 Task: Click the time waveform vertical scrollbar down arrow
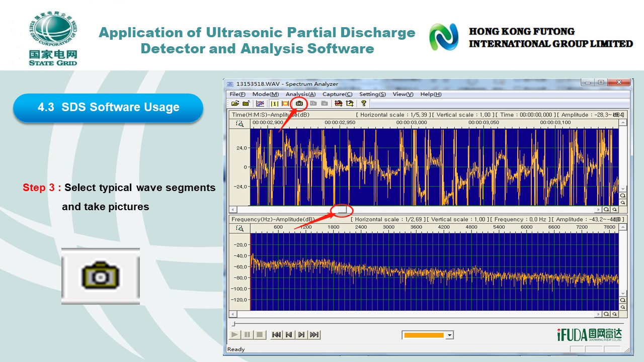[622, 189]
